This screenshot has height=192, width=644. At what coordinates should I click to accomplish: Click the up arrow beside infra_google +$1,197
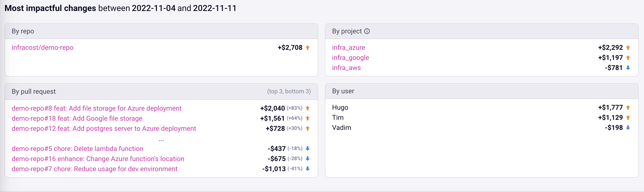(628, 58)
